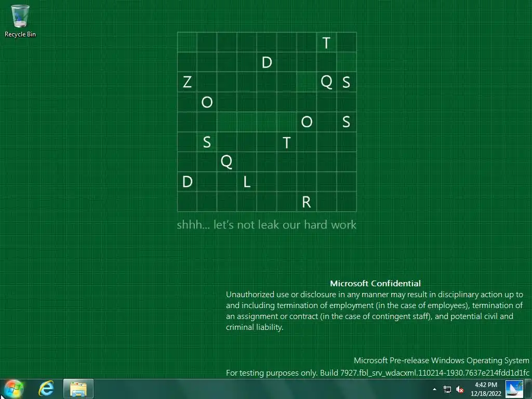Launch Internet Explorer from the taskbar
Image resolution: width=532 pixels, height=399 pixels.
coord(46,389)
